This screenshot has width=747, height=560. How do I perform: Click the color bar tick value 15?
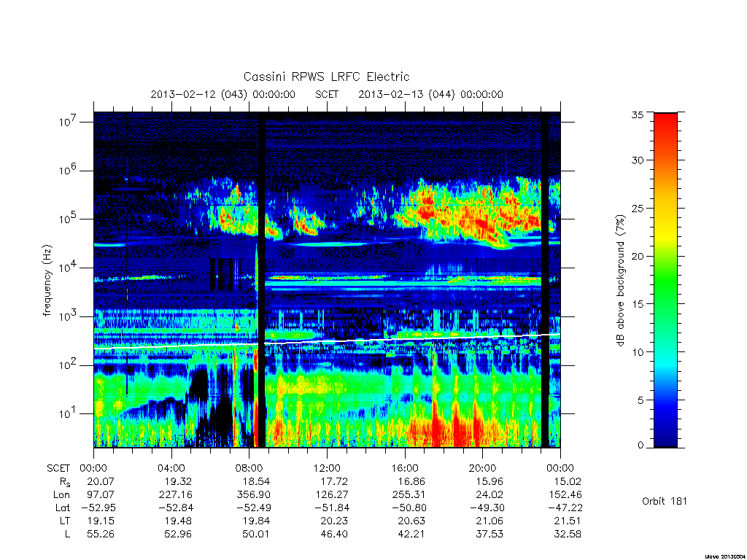[x=638, y=303]
